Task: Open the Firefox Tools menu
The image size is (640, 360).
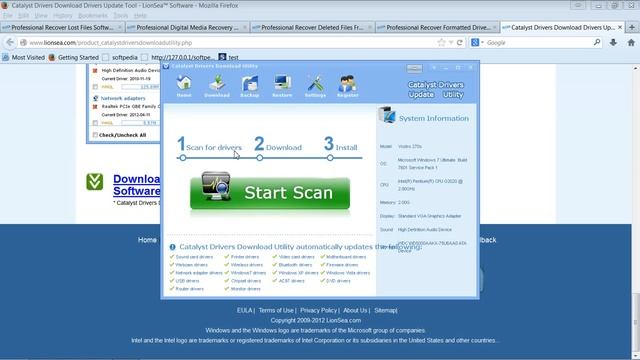Action: click(120, 16)
